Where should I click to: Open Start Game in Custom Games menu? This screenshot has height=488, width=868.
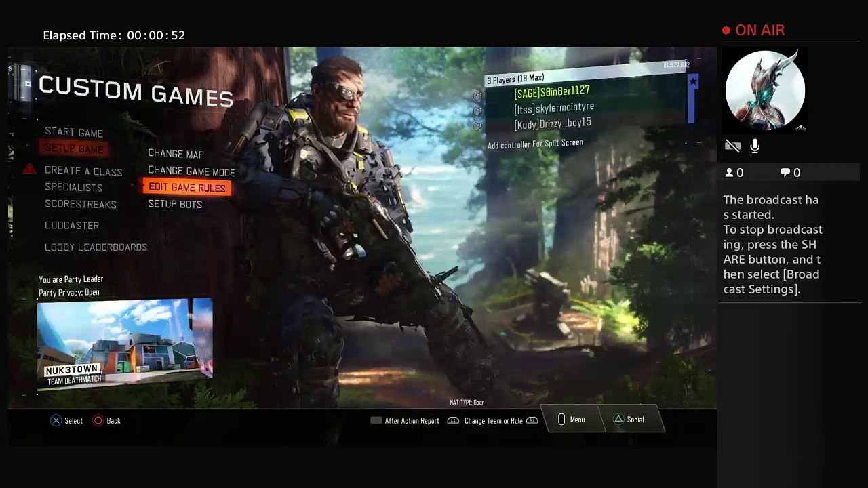click(74, 133)
